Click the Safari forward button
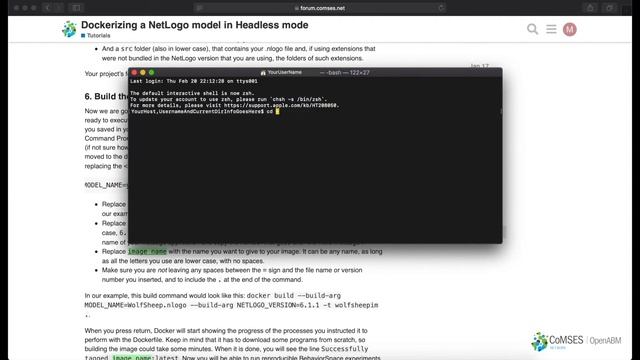Image resolution: width=640 pixels, height=360 pixels. (59, 8)
